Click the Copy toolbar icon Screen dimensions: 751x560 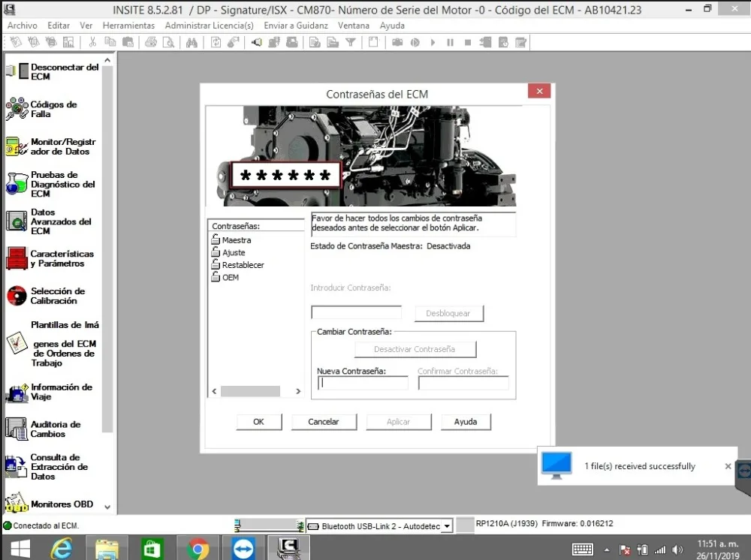click(x=110, y=43)
